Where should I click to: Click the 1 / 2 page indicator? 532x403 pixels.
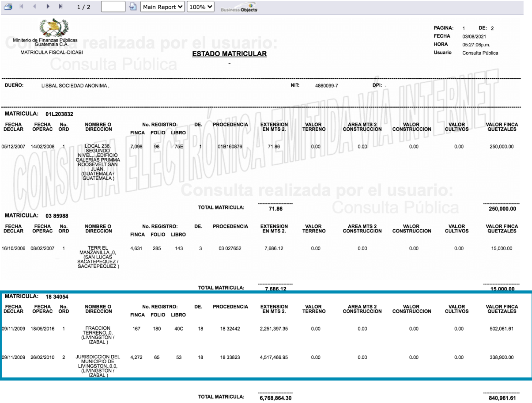coord(84,7)
